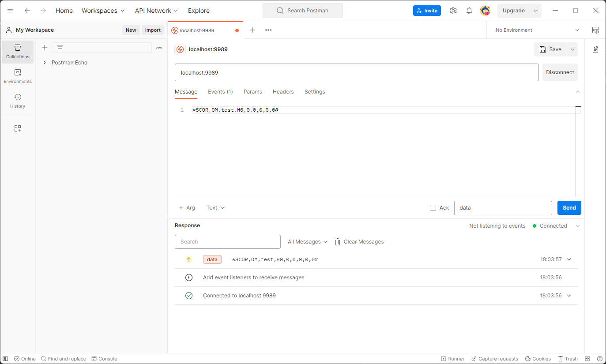The width and height of the screenshot is (606, 364).
Task: Change the Text message format dropdown
Action: tap(215, 208)
